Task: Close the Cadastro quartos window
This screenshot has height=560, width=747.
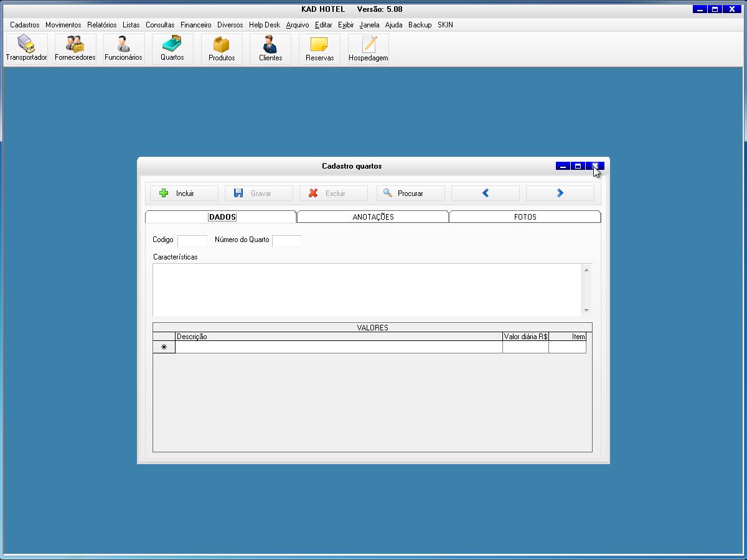Action: click(595, 166)
